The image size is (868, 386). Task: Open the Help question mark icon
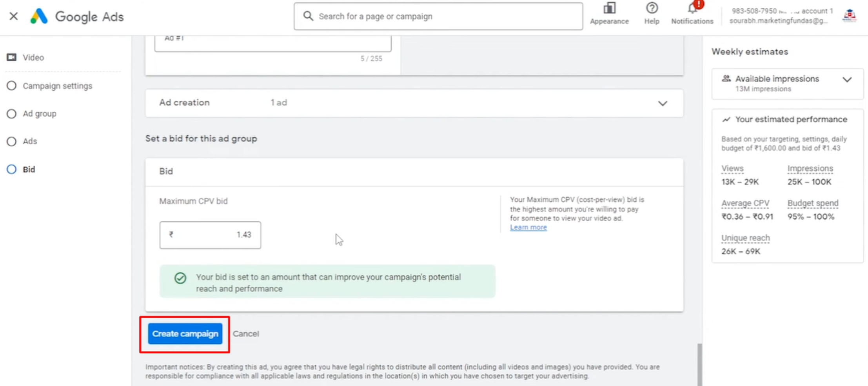(652, 8)
